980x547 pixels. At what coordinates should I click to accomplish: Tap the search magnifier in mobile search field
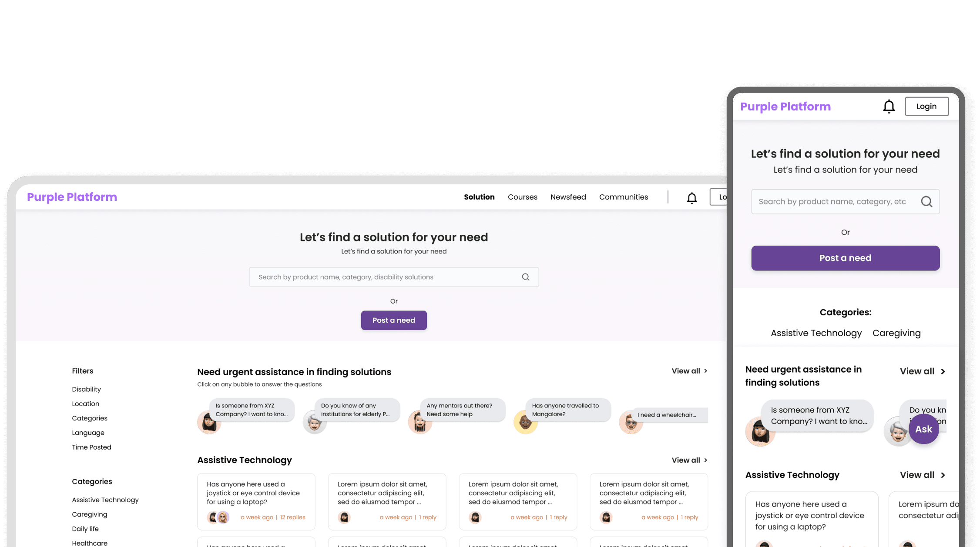click(x=926, y=202)
